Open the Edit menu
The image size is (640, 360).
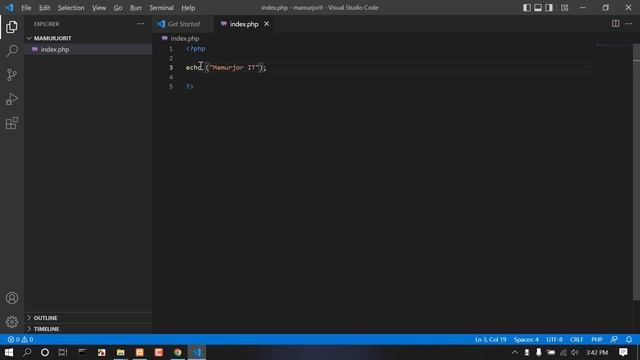coord(44,8)
